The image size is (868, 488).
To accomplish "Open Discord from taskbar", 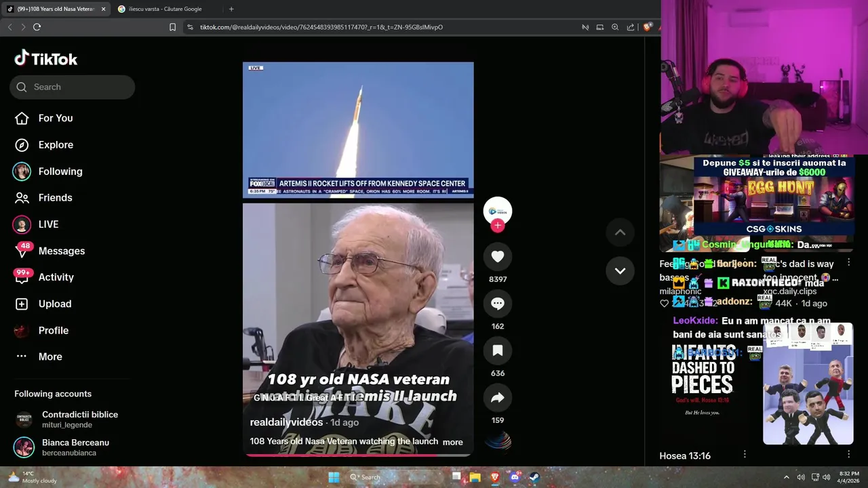I will click(515, 477).
